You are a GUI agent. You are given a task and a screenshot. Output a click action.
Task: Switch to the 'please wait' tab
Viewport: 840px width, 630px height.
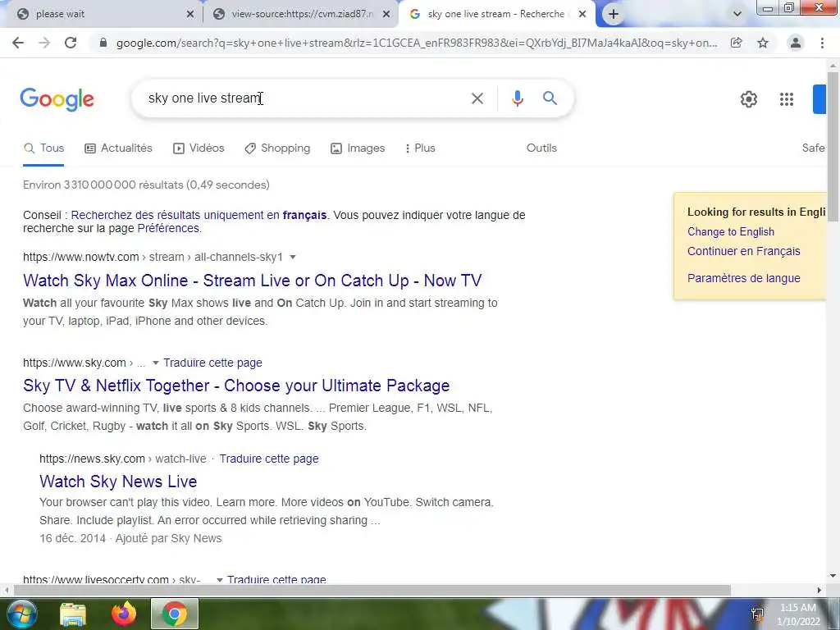102,15
